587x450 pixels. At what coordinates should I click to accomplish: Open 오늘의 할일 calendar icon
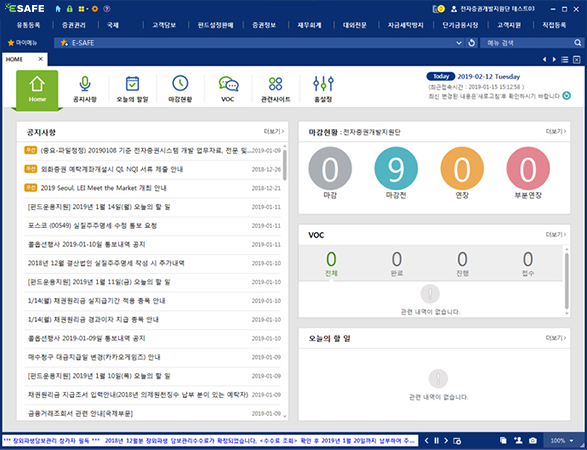pyautogui.click(x=133, y=83)
